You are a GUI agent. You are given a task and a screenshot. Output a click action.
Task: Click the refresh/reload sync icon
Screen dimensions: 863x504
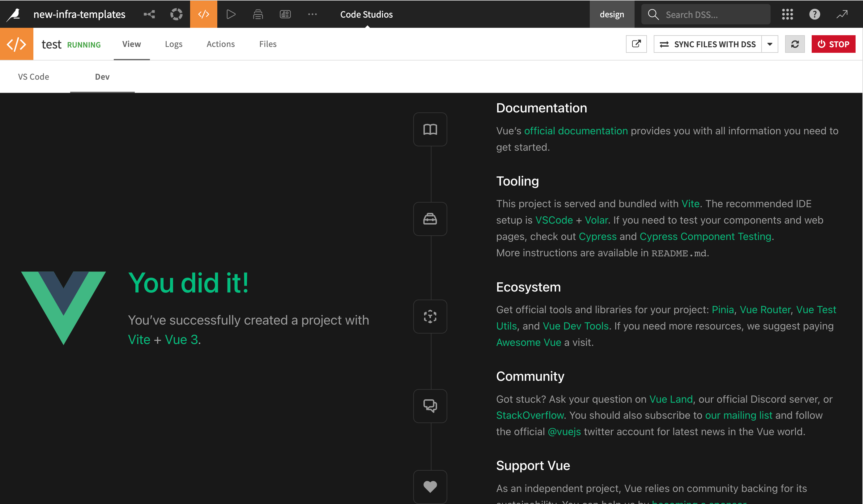point(794,44)
